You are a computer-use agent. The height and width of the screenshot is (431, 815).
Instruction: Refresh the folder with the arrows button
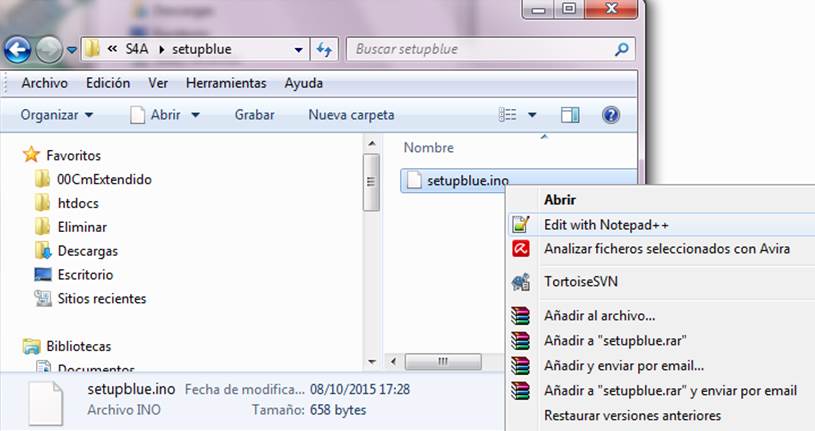coord(324,50)
